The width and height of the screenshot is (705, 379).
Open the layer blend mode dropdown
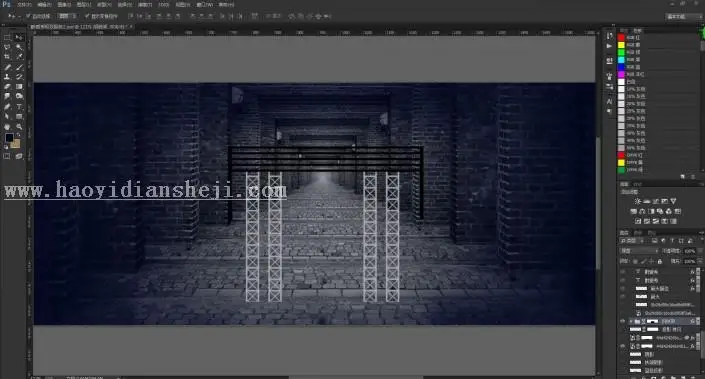639,251
